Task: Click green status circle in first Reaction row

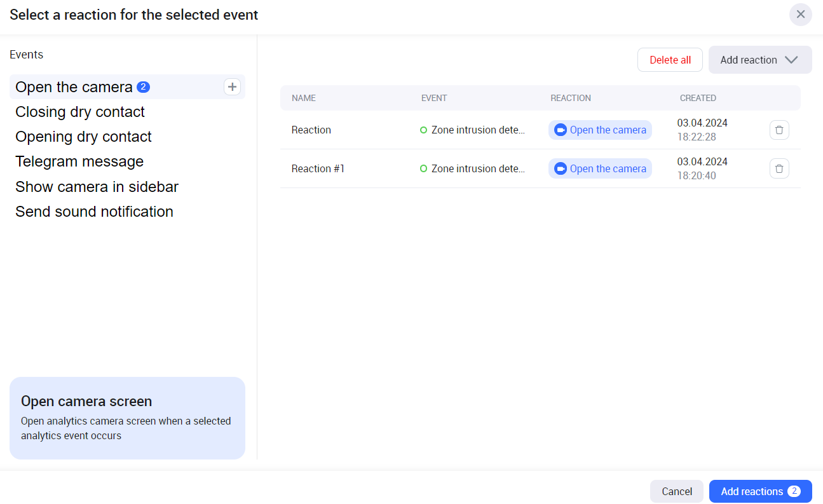Action: click(423, 130)
